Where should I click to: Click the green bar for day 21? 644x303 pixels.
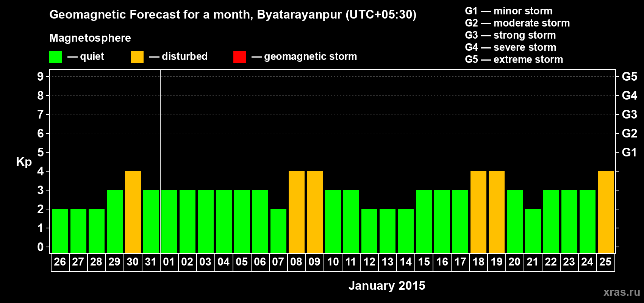533,231
